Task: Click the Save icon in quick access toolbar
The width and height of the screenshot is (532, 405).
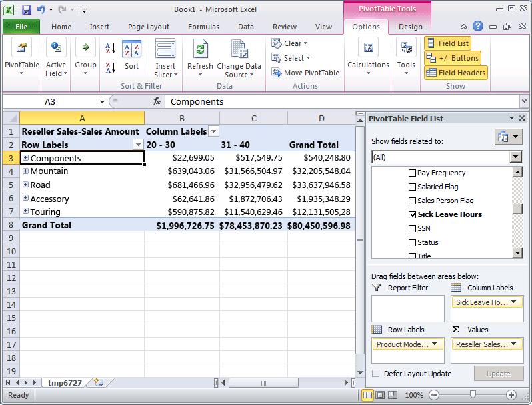Action: coord(27,10)
